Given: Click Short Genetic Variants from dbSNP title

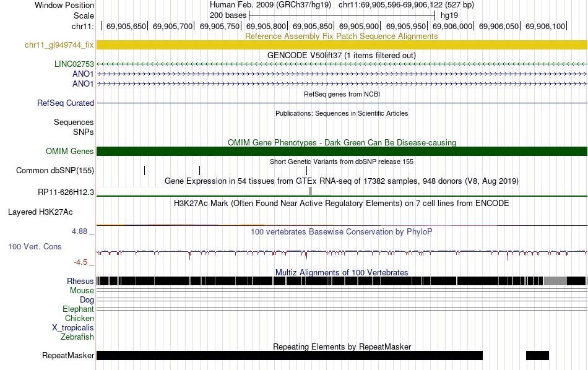Looking at the screenshot, I should tap(342, 161).
